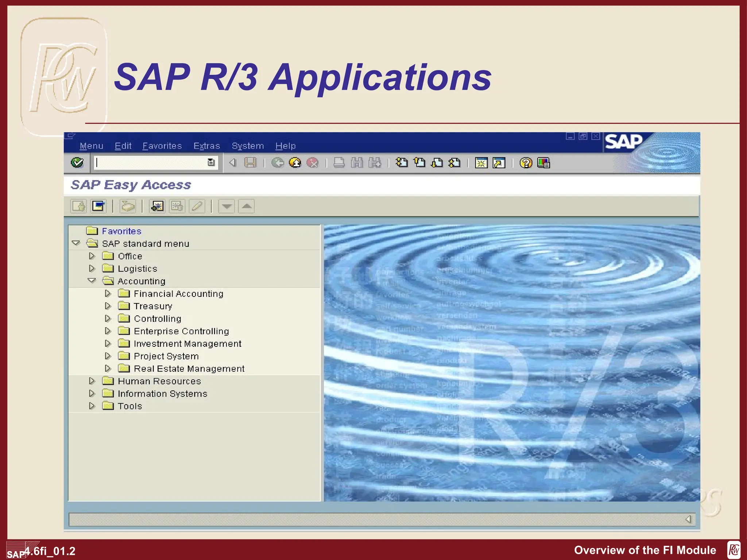
Task: Expand the Treasury folder arrow
Action: click(x=108, y=306)
